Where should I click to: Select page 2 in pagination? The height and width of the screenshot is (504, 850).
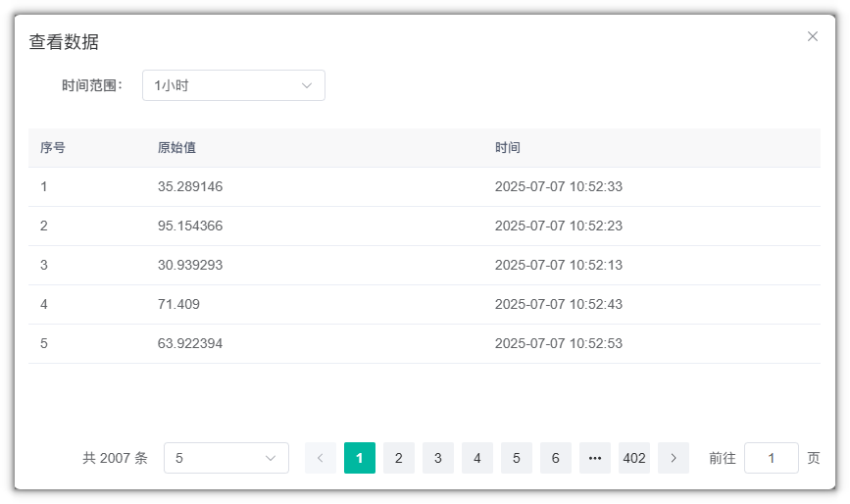click(x=398, y=458)
